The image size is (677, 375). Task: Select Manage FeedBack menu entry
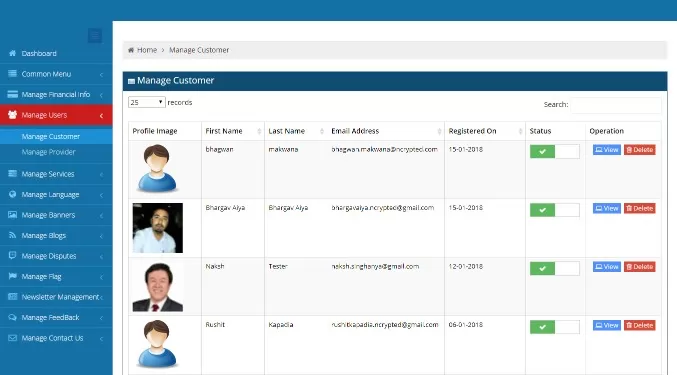pos(56,317)
